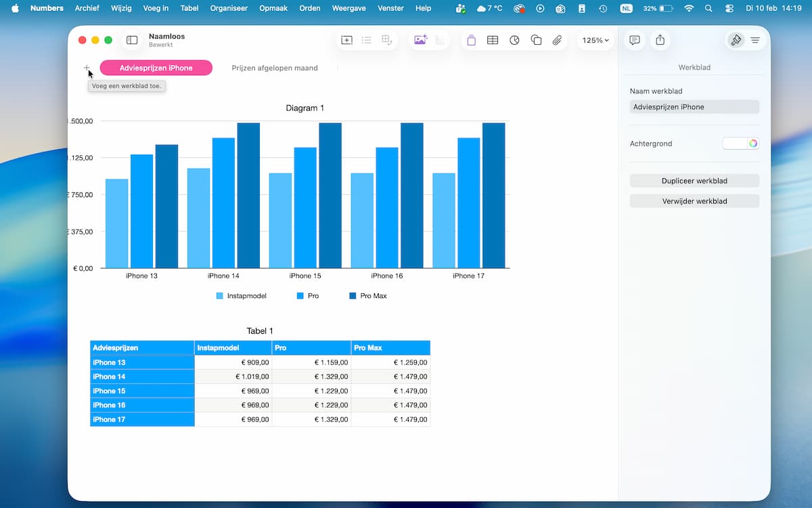Viewport: 812px width, 508px height.
Task: Click the Naam werkblad text field
Action: coord(694,107)
